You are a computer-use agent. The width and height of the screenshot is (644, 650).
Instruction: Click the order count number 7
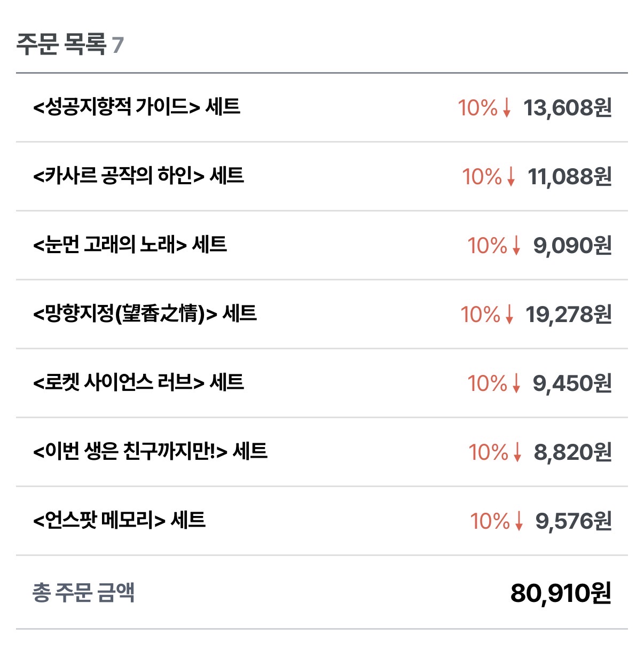(x=118, y=45)
